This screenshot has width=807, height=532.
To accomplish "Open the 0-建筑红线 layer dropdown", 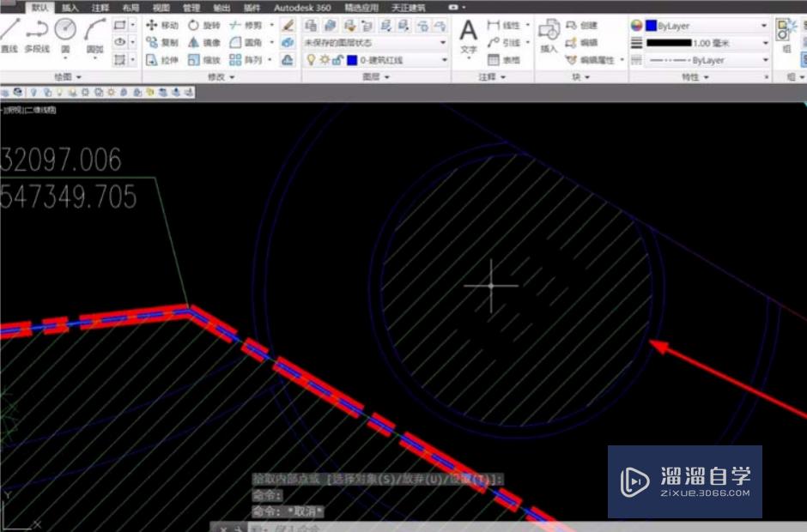I will 443,60.
